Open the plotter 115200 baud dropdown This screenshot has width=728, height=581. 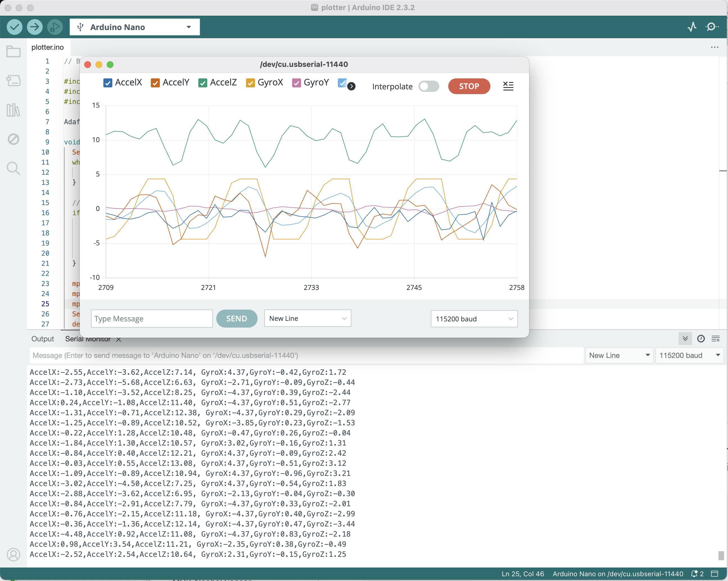(474, 319)
